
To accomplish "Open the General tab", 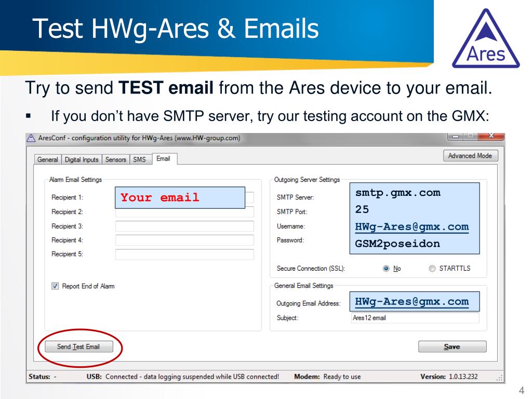I will [x=47, y=159].
